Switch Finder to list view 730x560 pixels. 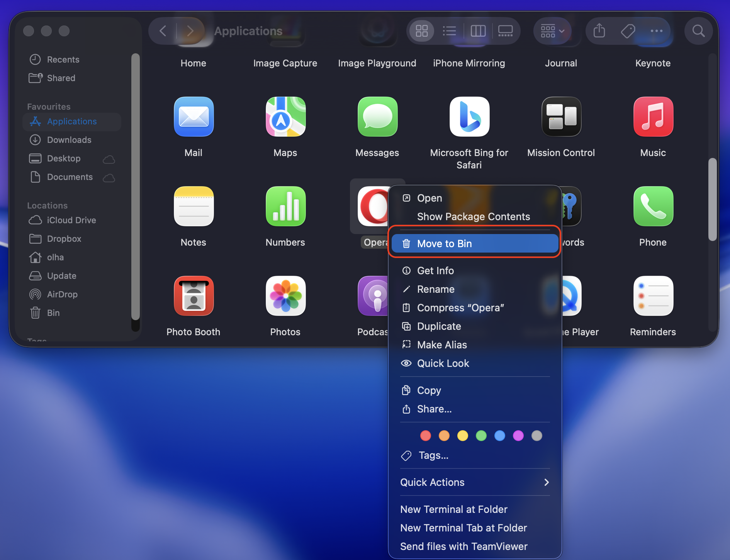click(449, 31)
